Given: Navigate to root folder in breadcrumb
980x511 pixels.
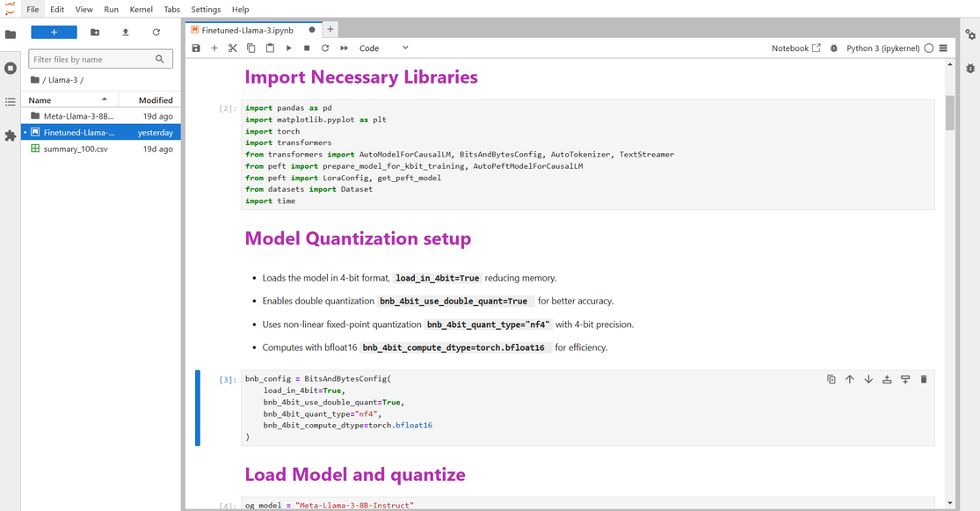Looking at the screenshot, I should click(35, 80).
